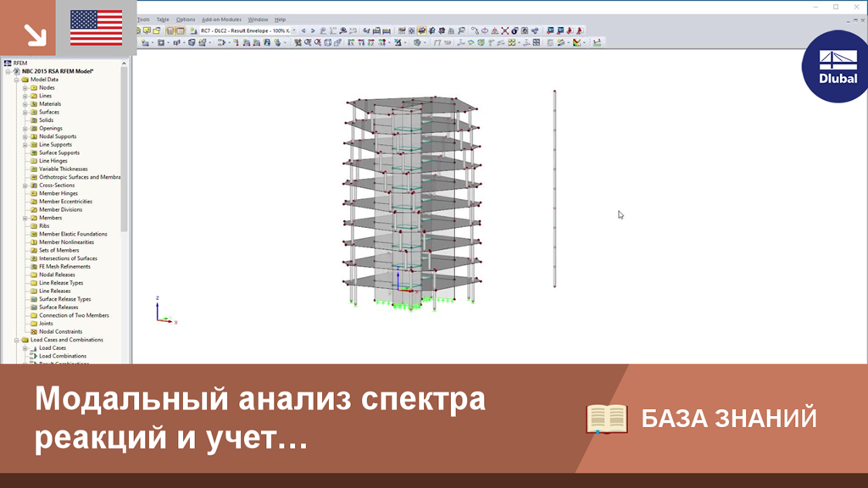Go to next load case arrow
The image size is (868, 488).
(313, 30)
